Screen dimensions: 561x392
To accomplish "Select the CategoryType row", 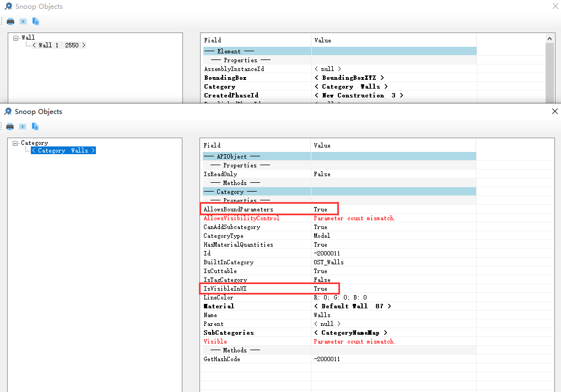I will pyautogui.click(x=339, y=236).
